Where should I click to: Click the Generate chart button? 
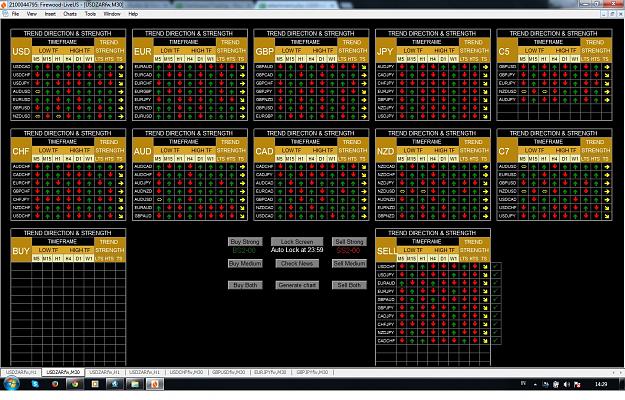[297, 285]
